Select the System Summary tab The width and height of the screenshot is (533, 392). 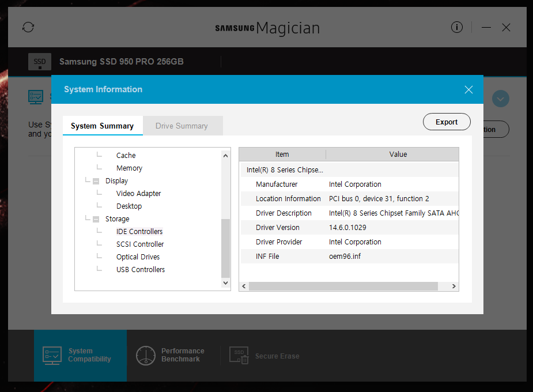(x=102, y=126)
